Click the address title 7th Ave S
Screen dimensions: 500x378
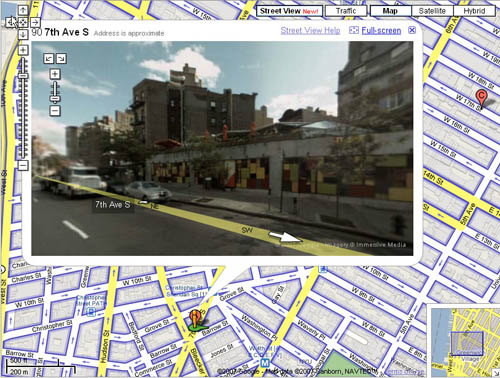tap(67, 32)
